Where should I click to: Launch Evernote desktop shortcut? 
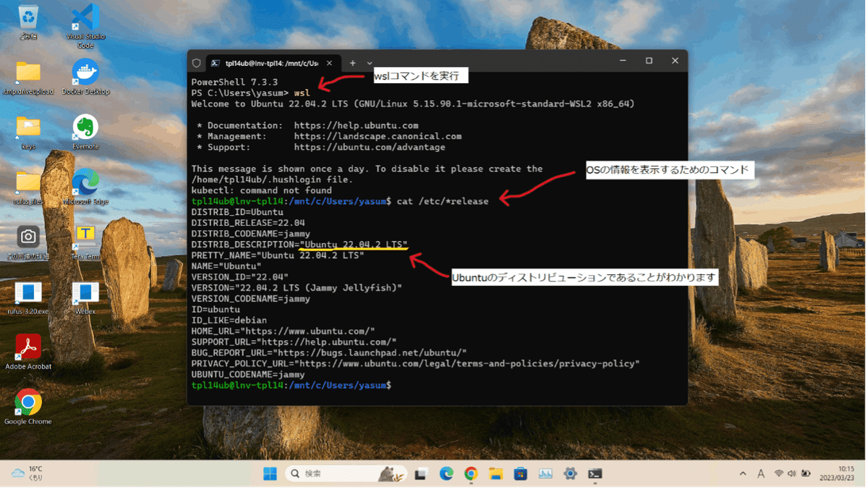(x=85, y=133)
